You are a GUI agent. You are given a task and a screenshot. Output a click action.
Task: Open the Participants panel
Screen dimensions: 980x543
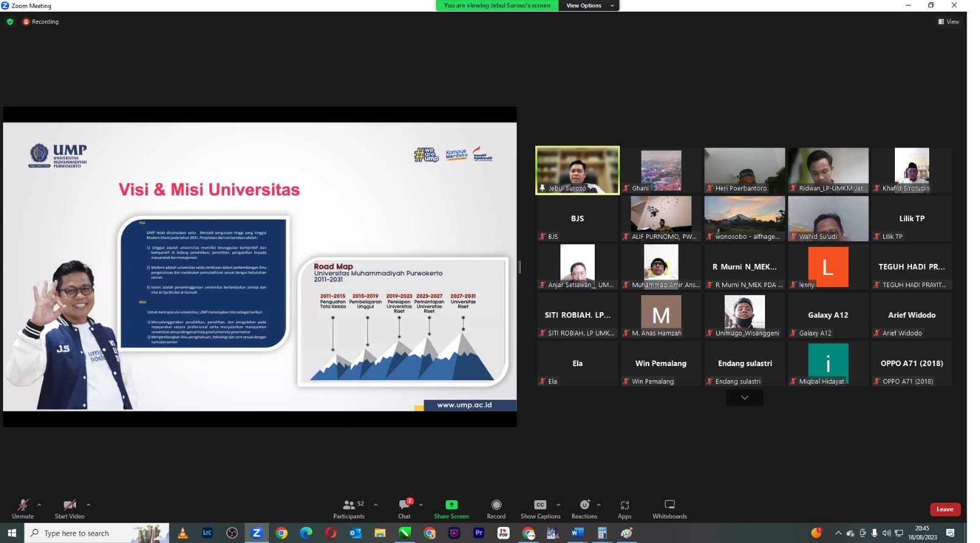[349, 508]
